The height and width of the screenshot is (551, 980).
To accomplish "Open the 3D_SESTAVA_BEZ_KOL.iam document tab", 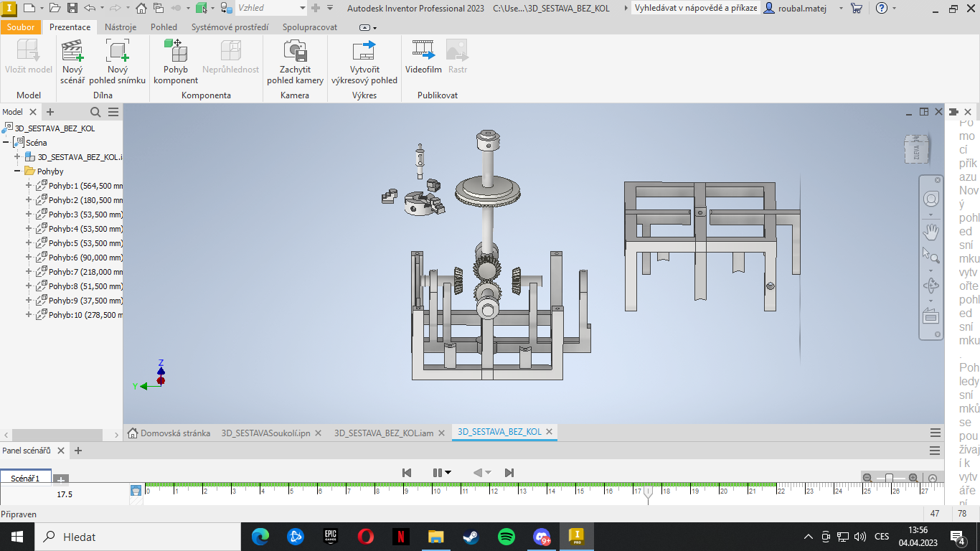I will (384, 433).
